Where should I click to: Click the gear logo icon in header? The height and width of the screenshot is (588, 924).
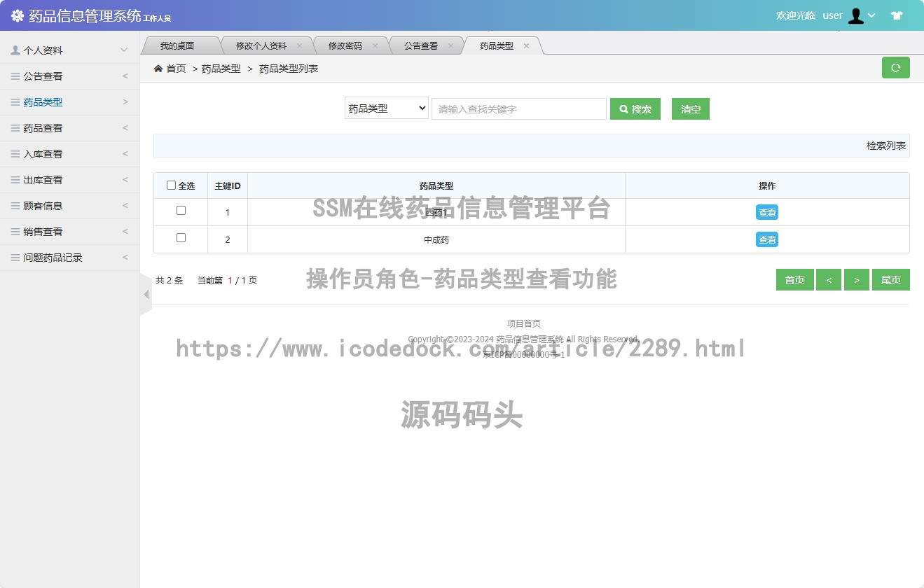pyautogui.click(x=18, y=15)
